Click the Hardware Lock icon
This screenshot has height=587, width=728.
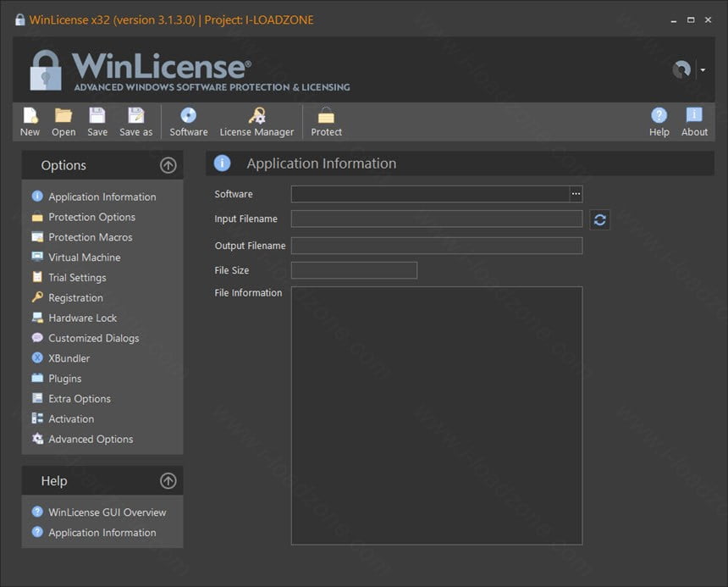37,318
